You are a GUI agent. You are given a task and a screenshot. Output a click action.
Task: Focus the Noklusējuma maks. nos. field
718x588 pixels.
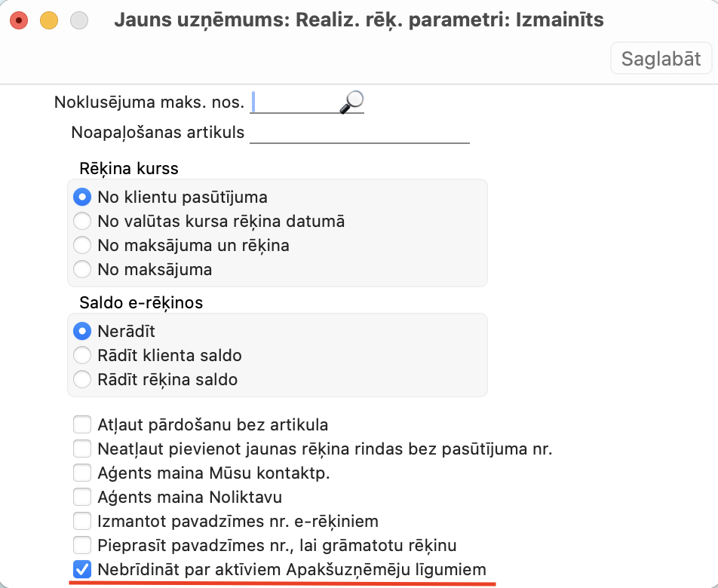(x=294, y=103)
